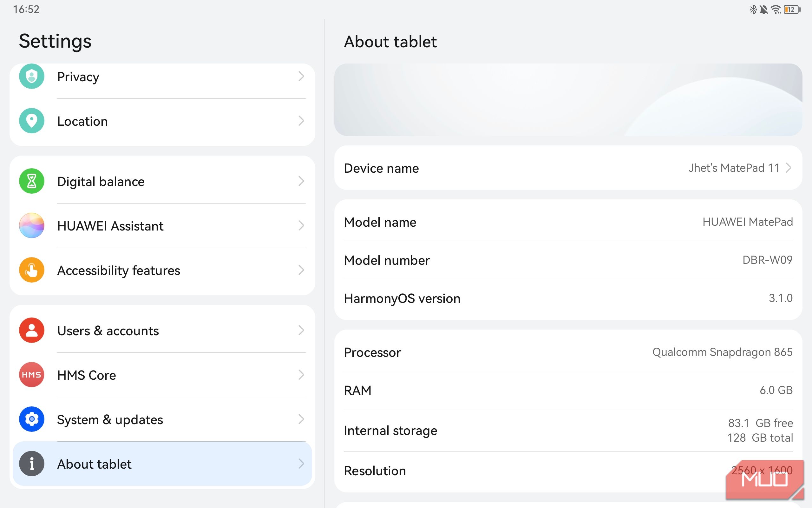Open the About tablet row chevron
Viewport: 812px width, 508px height.
click(301, 463)
